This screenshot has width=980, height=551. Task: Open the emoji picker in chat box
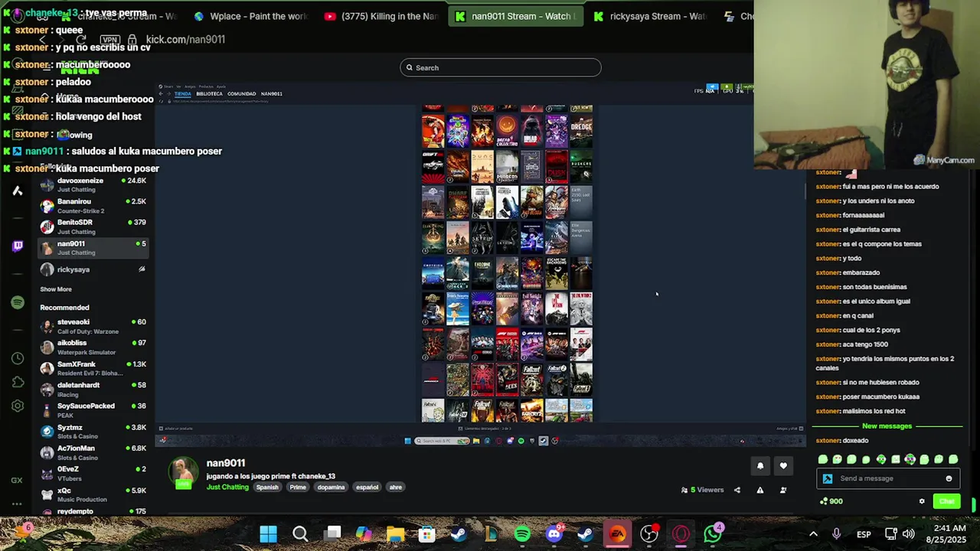click(949, 479)
